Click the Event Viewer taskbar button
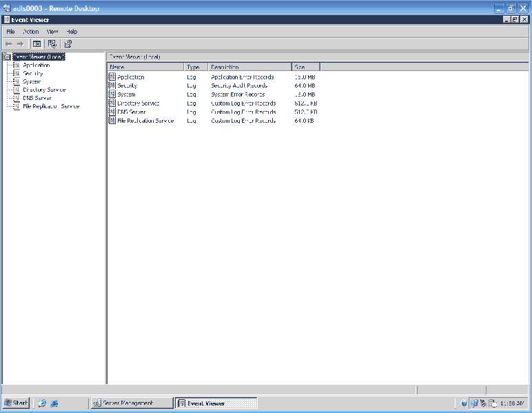The image size is (532, 413). click(216, 403)
